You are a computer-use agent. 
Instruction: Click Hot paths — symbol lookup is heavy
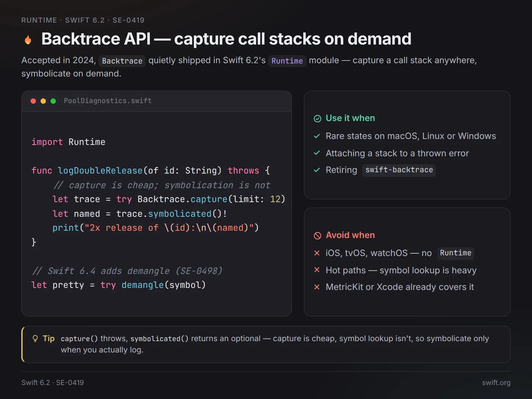point(401,270)
